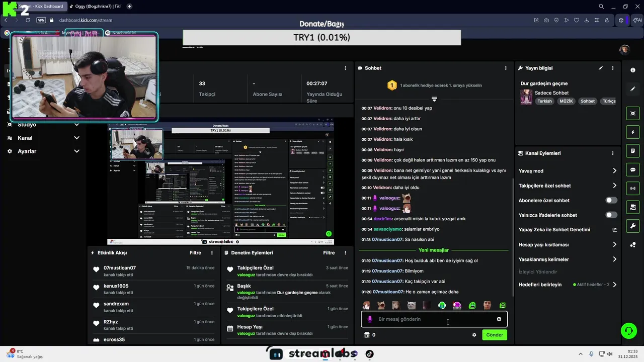The width and height of the screenshot is (644, 362).
Task: Open Yapay Zeka ile Sohbet Denetimi external link
Action: click(x=614, y=230)
